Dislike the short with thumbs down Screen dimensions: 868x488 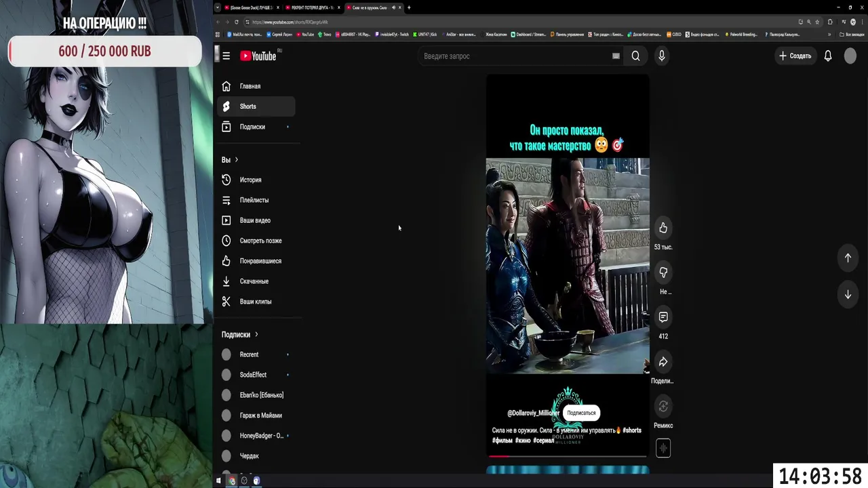pos(663,272)
